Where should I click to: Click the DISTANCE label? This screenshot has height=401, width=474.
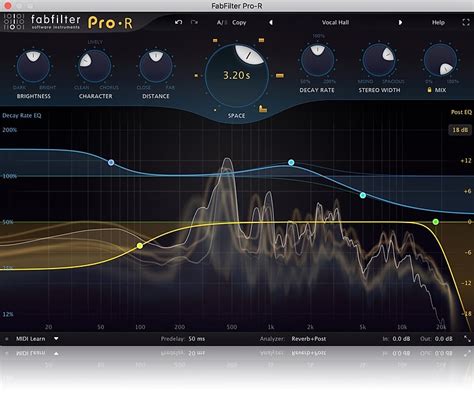tap(156, 96)
